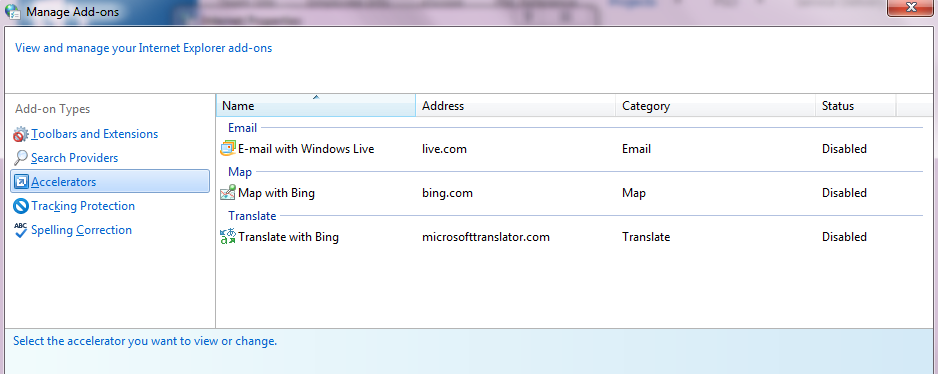Click the Translate with Bing icon
Viewport: 938px width, 374px height.
pos(228,237)
